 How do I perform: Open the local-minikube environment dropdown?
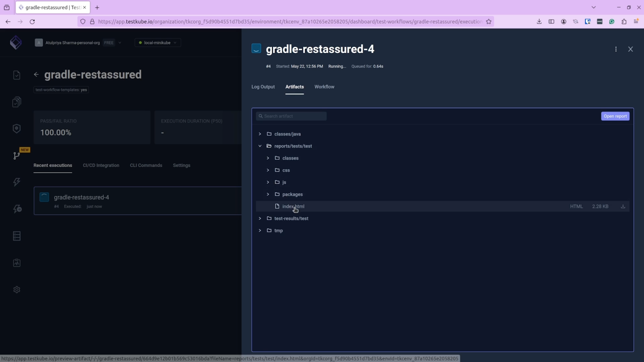(x=158, y=43)
